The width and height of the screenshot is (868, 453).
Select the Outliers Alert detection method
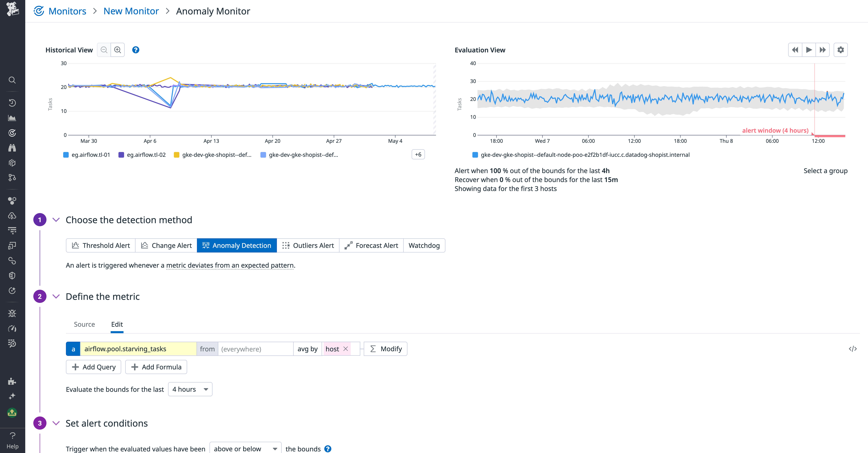point(308,245)
